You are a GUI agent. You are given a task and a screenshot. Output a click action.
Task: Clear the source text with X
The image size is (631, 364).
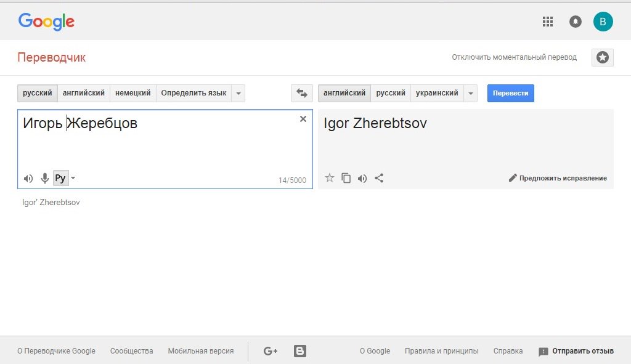pos(303,119)
